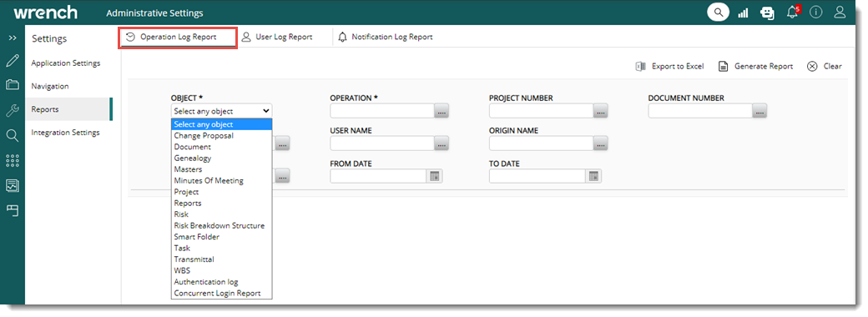Choose Task from object list

pos(221,248)
